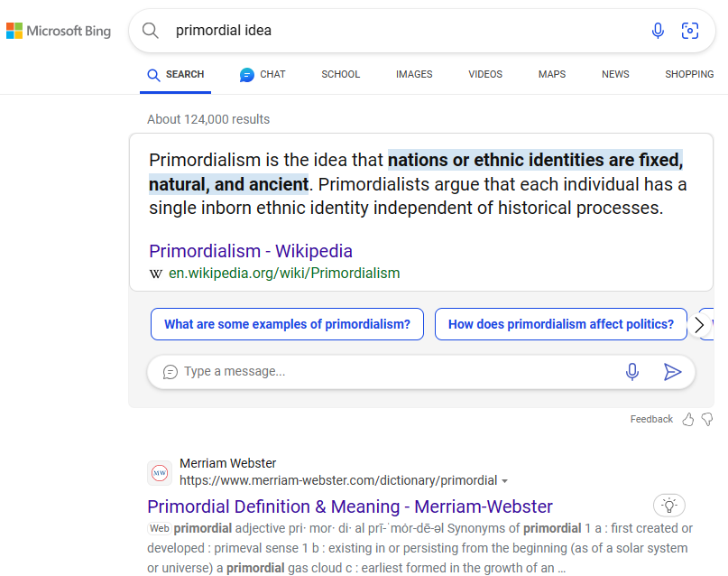
Task: Give thumbs up feedback
Action: tap(688, 419)
